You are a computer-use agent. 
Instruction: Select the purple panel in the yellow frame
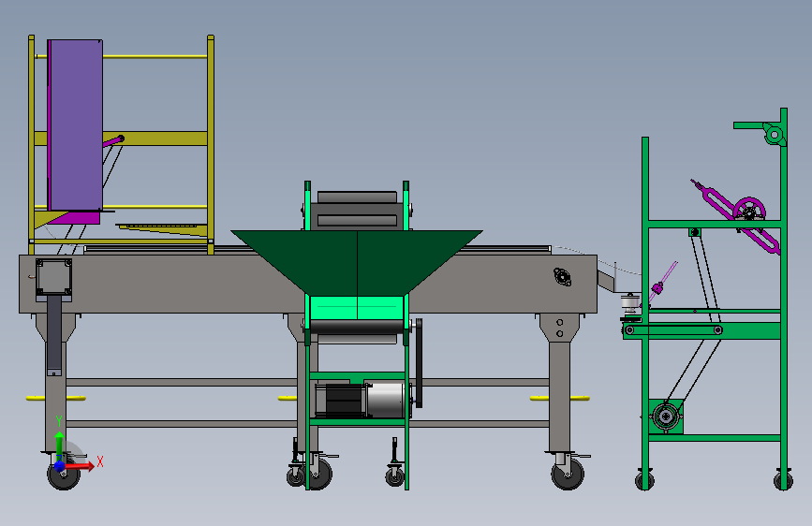(x=76, y=124)
